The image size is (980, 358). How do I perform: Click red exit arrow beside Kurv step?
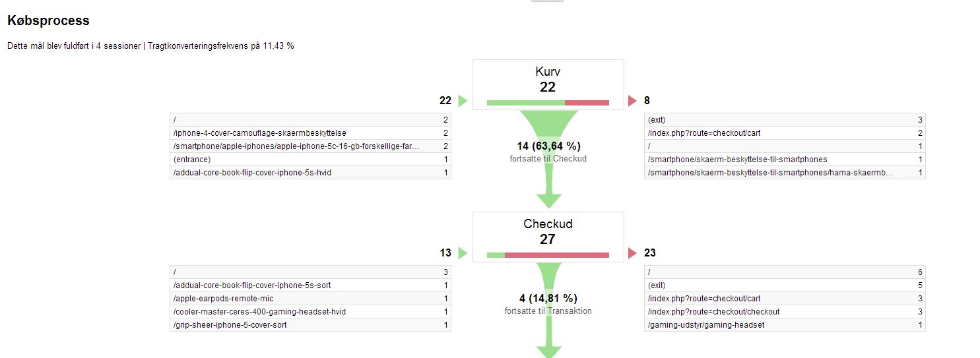point(632,101)
